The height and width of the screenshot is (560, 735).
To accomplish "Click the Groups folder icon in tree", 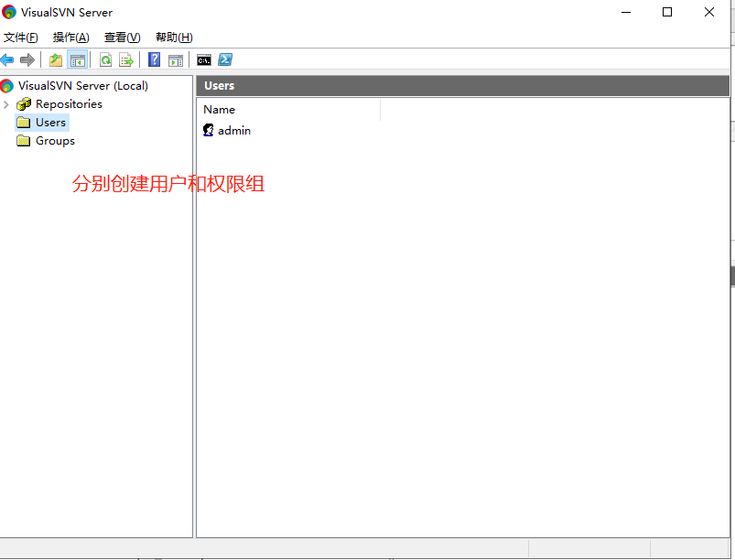I will click(24, 141).
